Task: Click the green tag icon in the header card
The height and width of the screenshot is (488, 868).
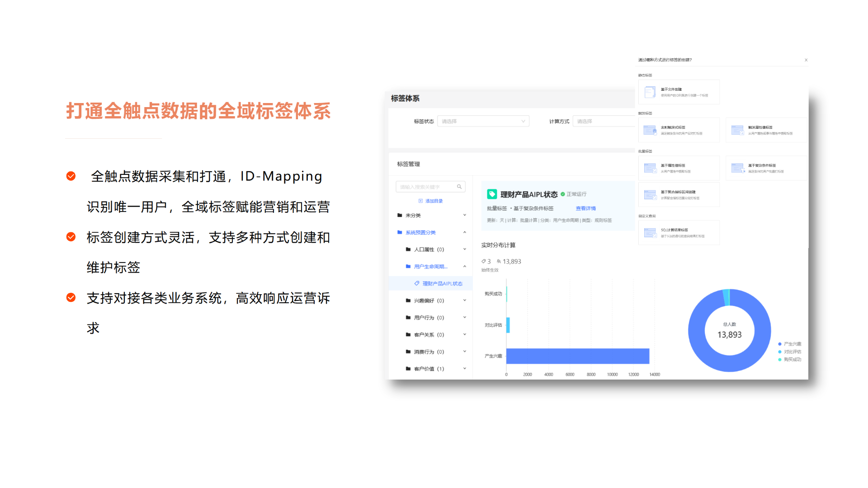Action: [492, 194]
